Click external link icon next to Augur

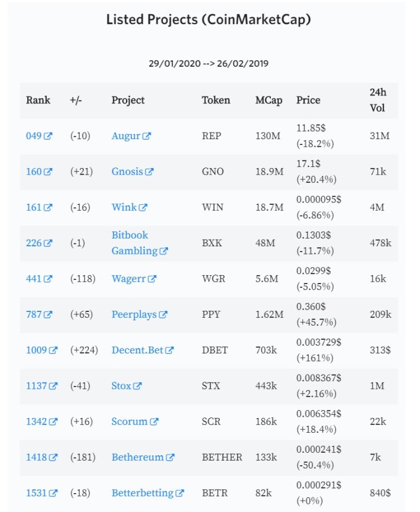click(147, 136)
